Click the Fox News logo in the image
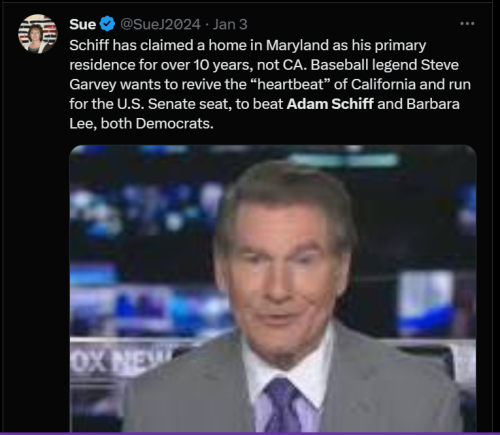500x435 pixels. tap(122, 361)
